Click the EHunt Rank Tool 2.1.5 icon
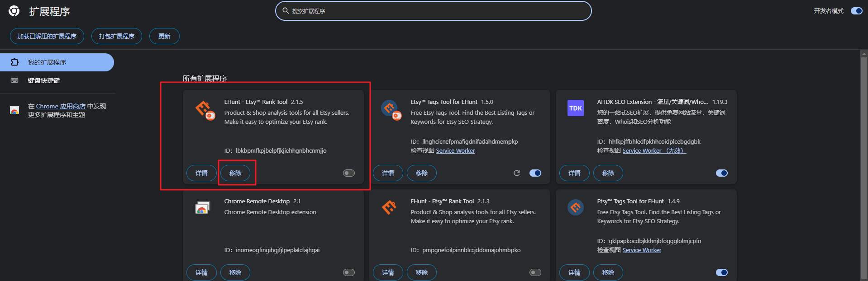The image size is (868, 281). 205,110
